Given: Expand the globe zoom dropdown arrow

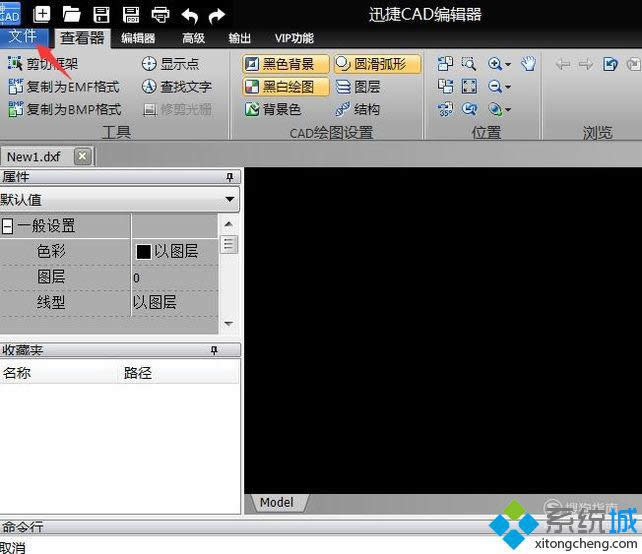Looking at the screenshot, I should click(x=508, y=109).
